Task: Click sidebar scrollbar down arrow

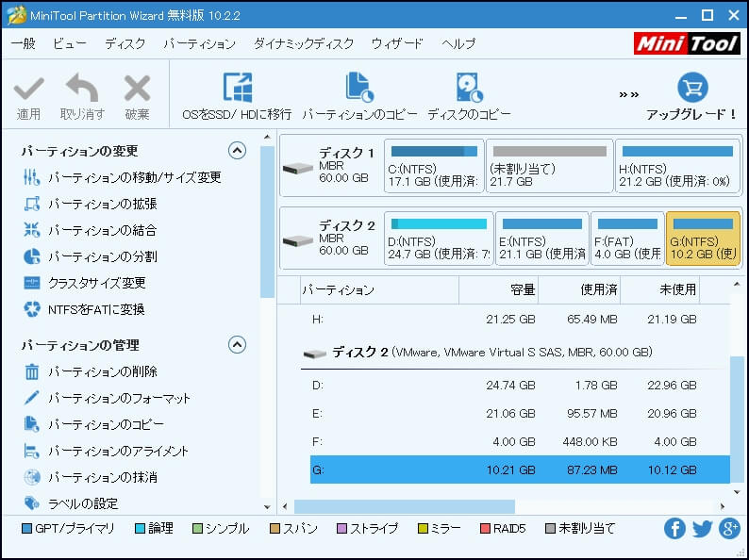Action: [x=267, y=507]
